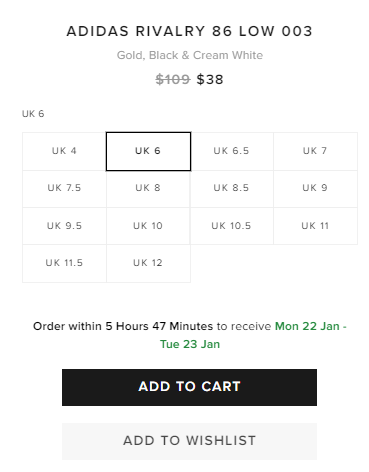Select size UK 11
Image resolution: width=369 pixels, height=472 pixels.
(315, 226)
